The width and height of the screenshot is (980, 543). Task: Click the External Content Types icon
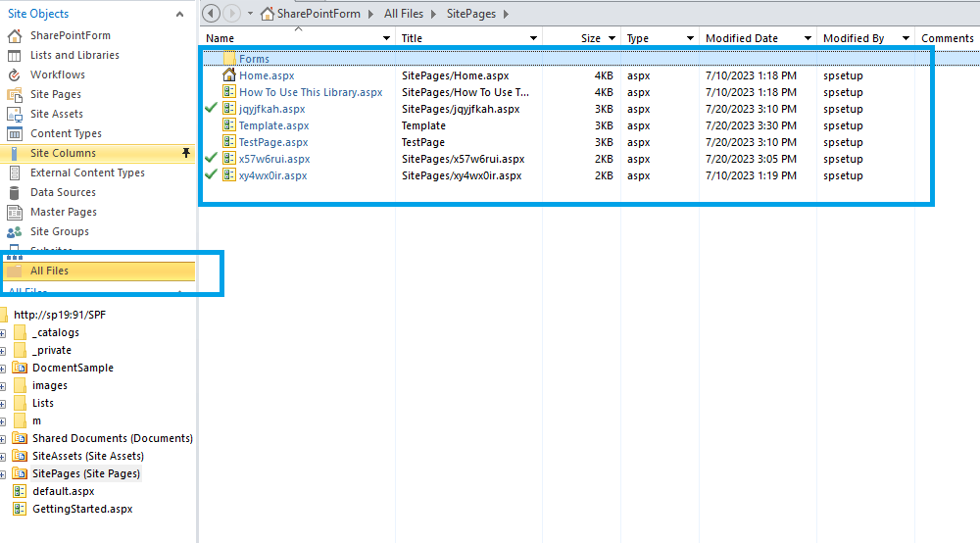(x=15, y=173)
